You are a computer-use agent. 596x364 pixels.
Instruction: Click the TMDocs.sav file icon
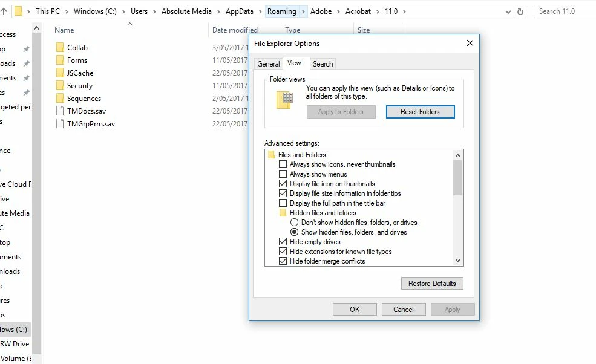click(60, 111)
